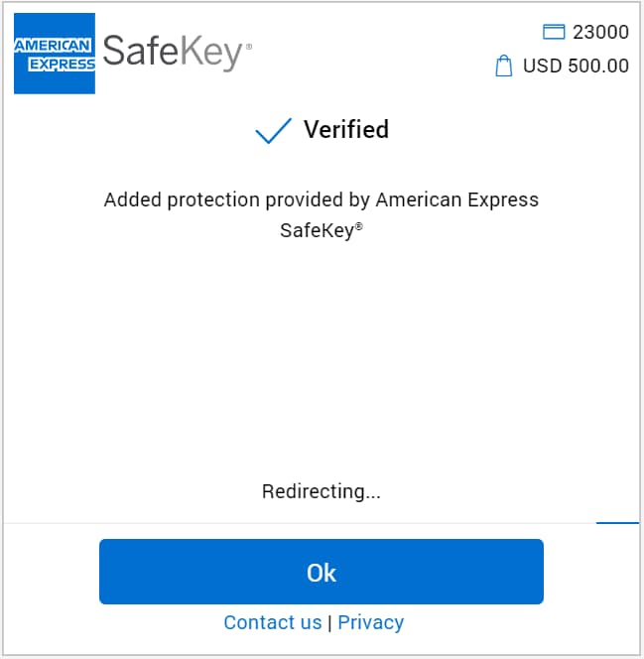
Task: Click the pipe separator between footer links
Action: click(330, 622)
